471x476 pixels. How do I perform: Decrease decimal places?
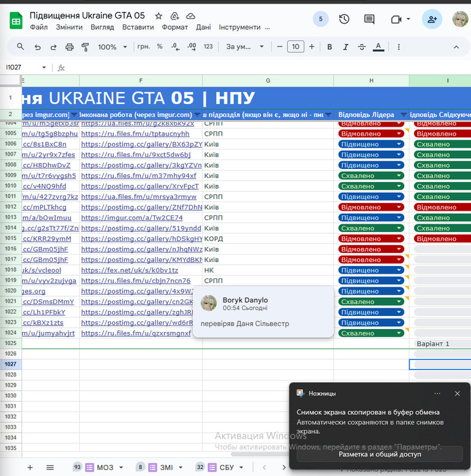coord(175,47)
